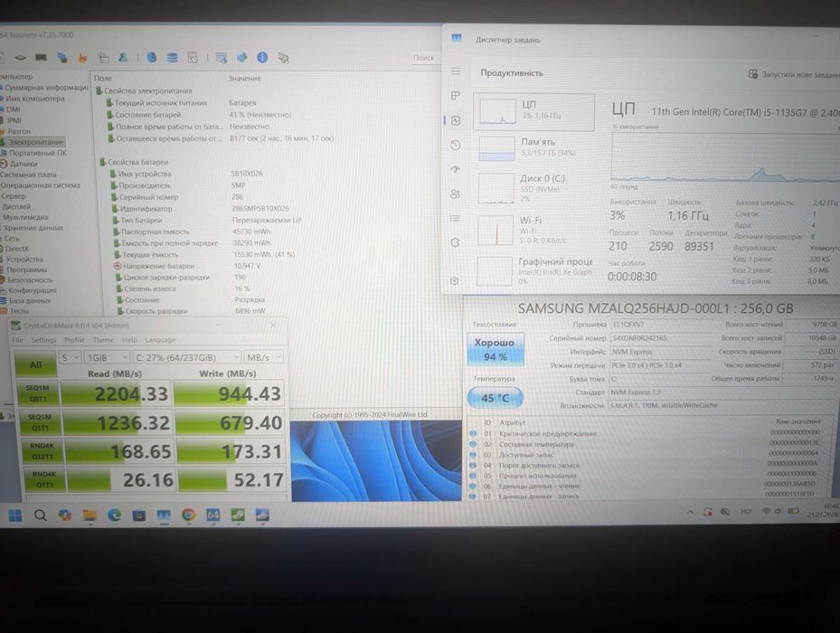Open the hamburger menu in Task Manager
Image resolution: width=840 pixels, height=633 pixels.
point(456,71)
